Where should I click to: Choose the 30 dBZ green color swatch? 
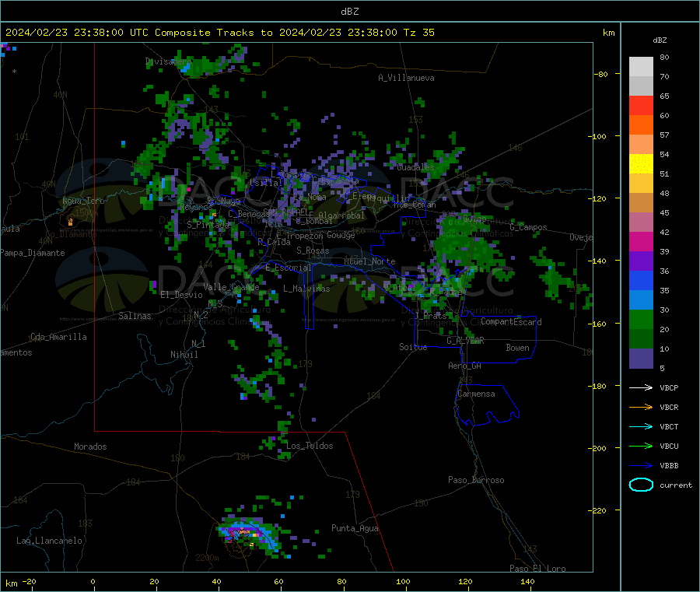(641, 319)
